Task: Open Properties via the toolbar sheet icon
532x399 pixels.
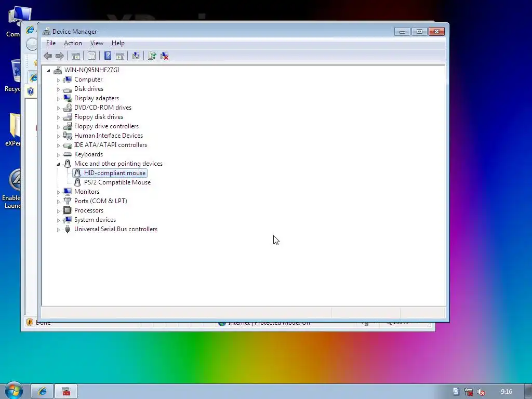Action: tap(91, 56)
